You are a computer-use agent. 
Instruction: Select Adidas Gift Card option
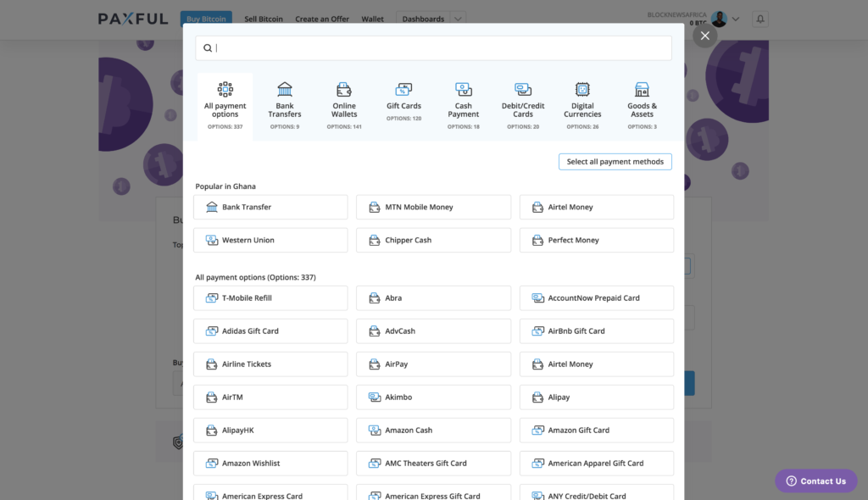coord(270,331)
